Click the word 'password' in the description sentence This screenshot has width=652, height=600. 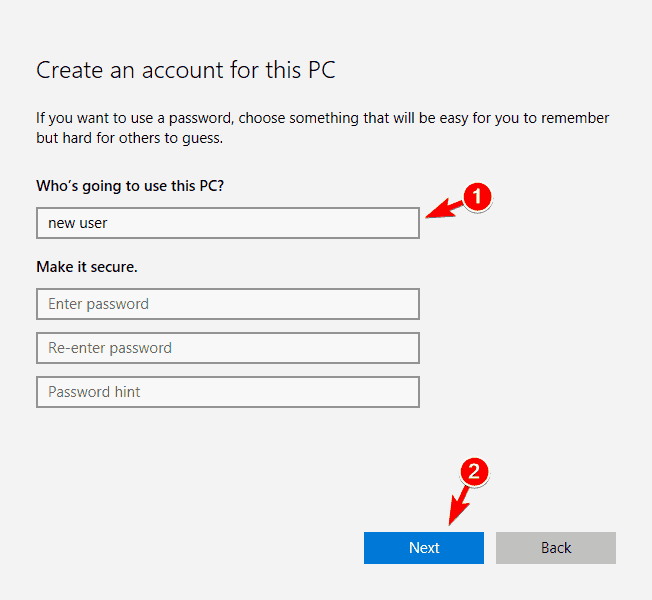point(201,119)
